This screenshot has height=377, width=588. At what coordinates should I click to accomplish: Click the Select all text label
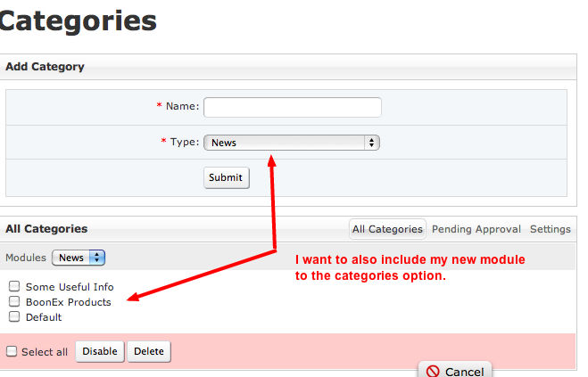pyautogui.click(x=45, y=351)
